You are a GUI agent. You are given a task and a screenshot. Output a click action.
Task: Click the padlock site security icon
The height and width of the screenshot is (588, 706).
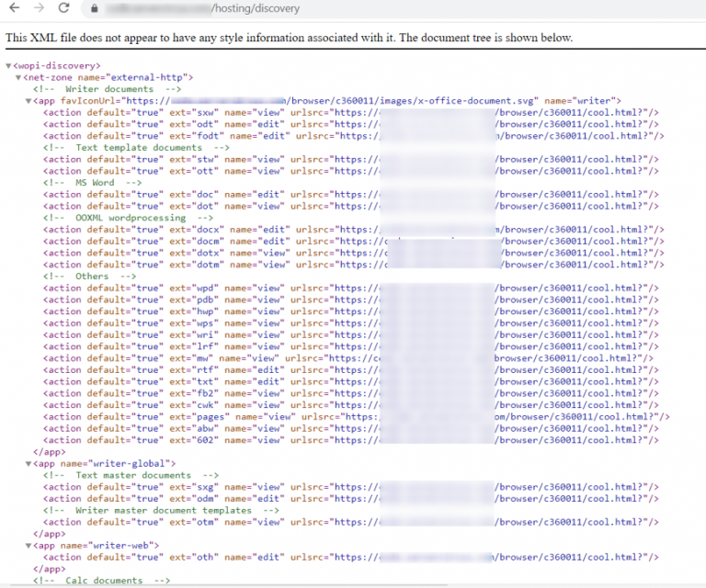pos(94,8)
